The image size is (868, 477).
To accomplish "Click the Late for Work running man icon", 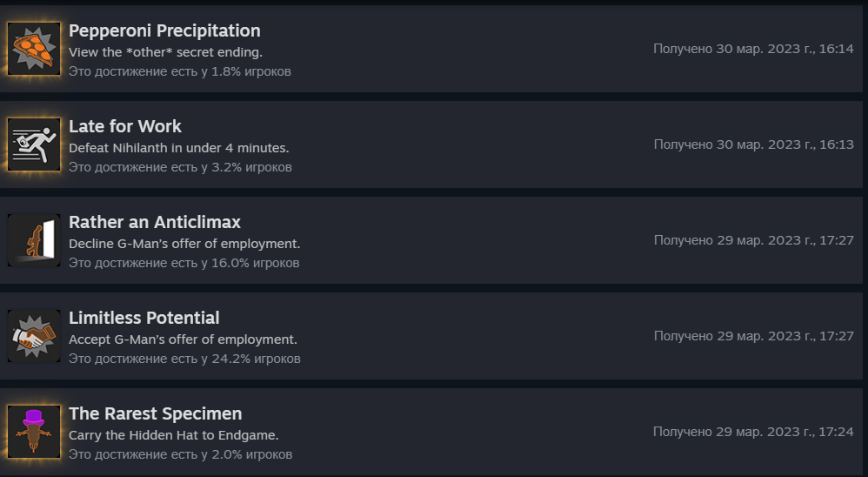I will point(34,144).
